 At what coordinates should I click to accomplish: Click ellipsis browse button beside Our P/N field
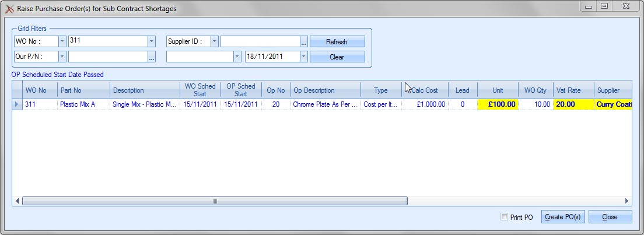coord(152,57)
